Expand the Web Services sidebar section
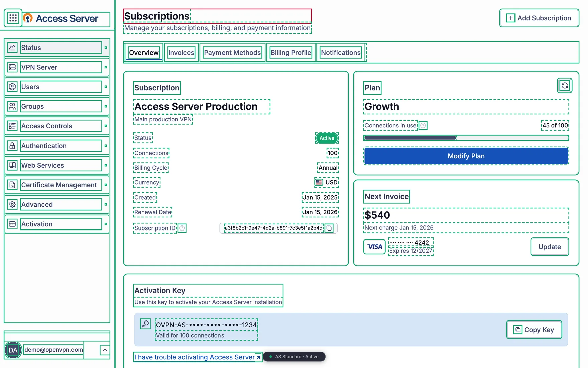This screenshot has height=368, width=588. coord(106,165)
